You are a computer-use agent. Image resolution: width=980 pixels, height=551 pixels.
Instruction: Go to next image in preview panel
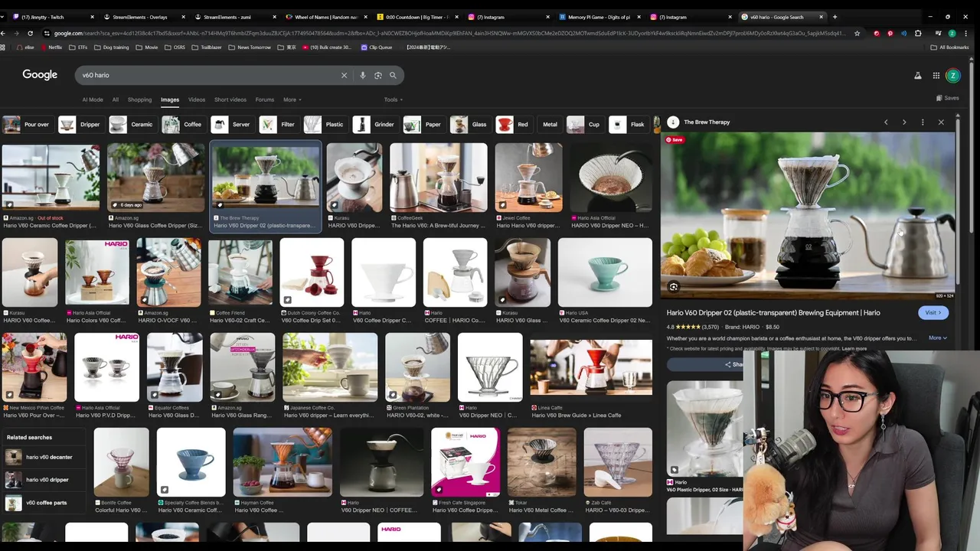coord(904,122)
